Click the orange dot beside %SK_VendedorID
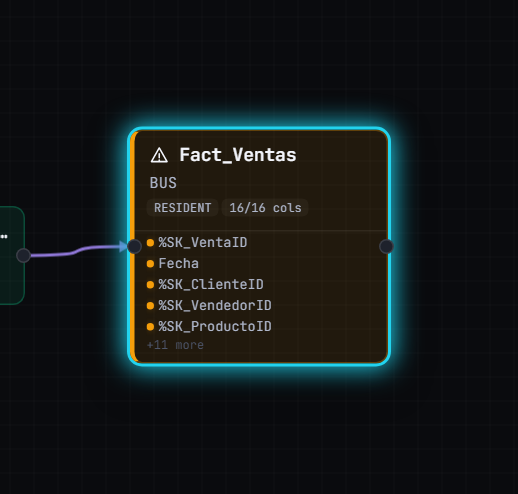Viewport: 518px width, 494px height. click(150, 306)
